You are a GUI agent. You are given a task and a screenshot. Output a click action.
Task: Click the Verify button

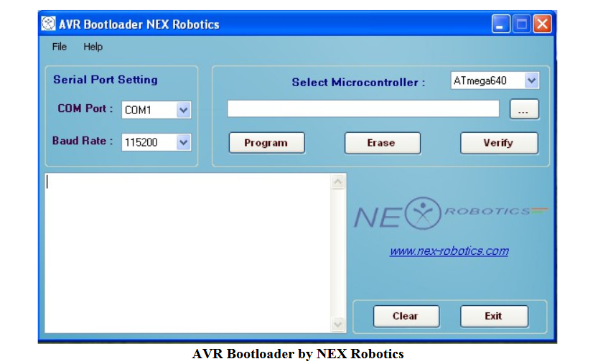coord(498,143)
